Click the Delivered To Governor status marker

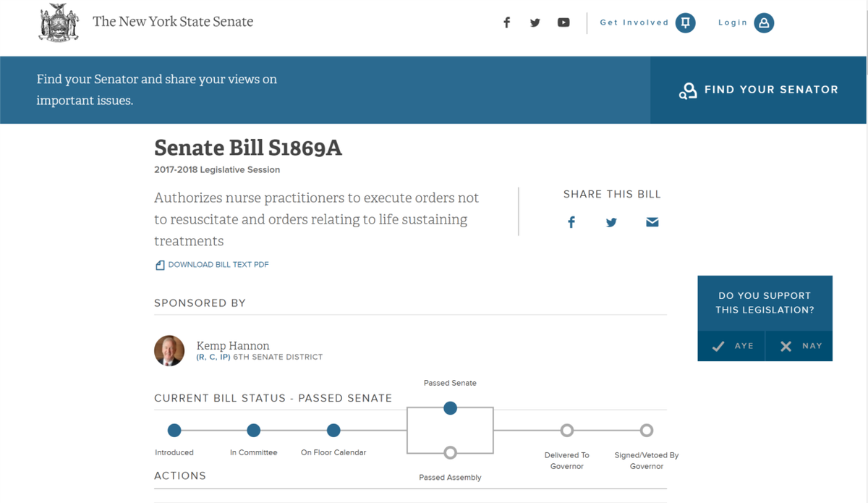coord(567,431)
